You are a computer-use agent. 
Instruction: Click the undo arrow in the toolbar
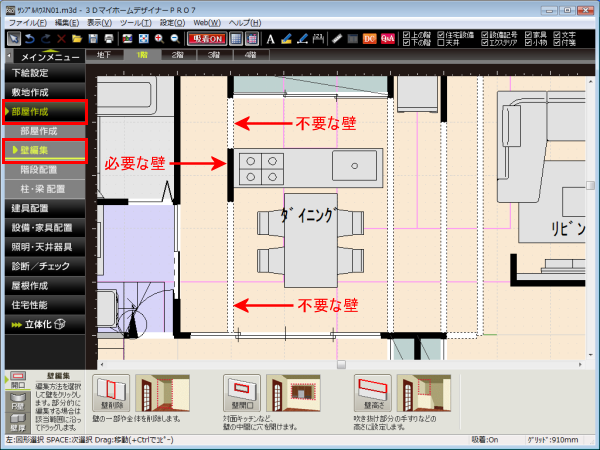(x=31, y=39)
